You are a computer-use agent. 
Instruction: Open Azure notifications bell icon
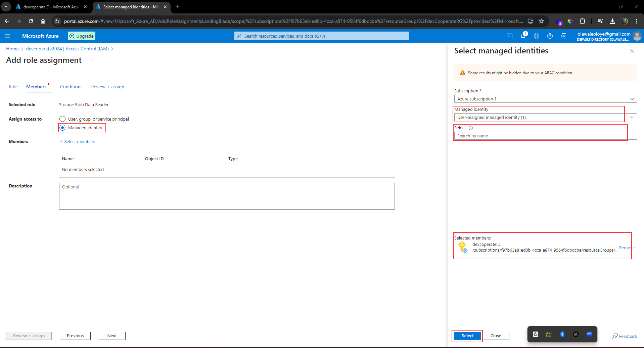click(523, 36)
